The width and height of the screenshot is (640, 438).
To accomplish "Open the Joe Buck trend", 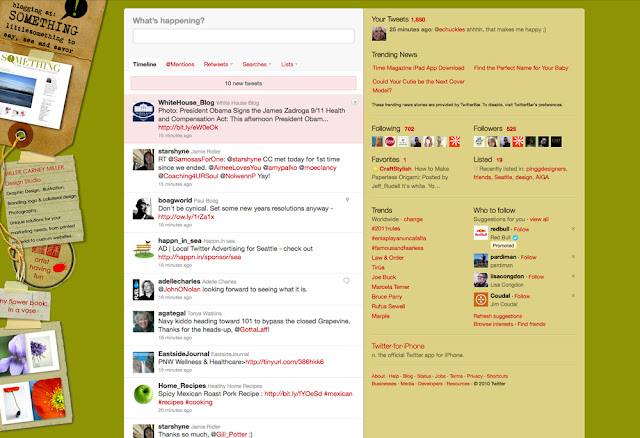I will pos(384,277).
